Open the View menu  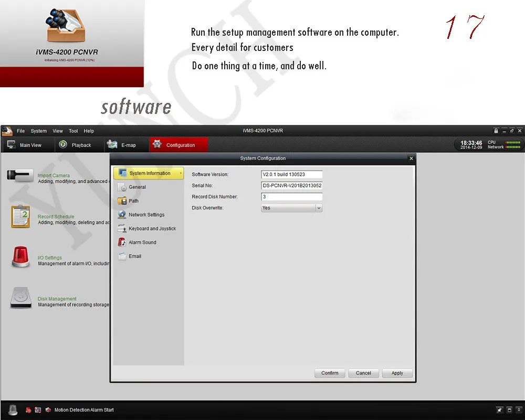(58, 131)
